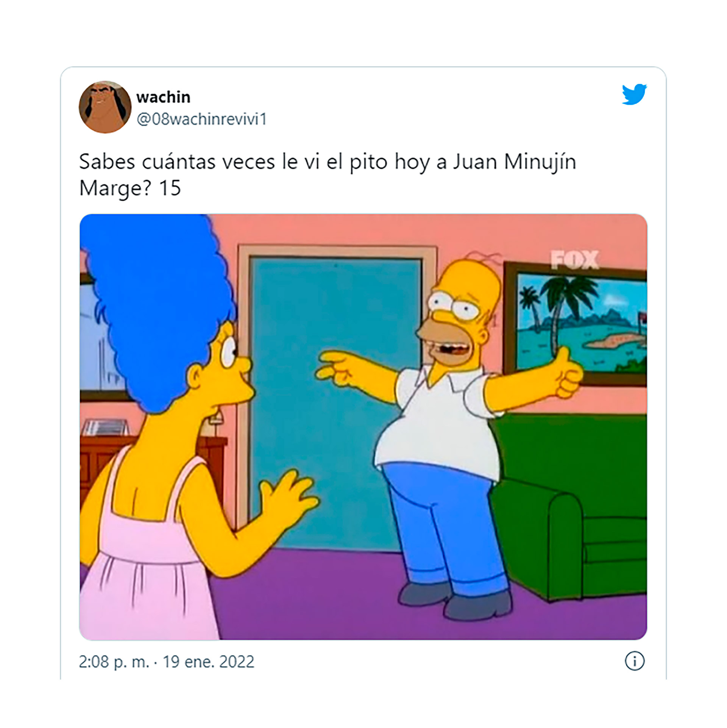Open wachin's profile avatar picture
The height and width of the screenshot is (728, 727).
(x=105, y=107)
